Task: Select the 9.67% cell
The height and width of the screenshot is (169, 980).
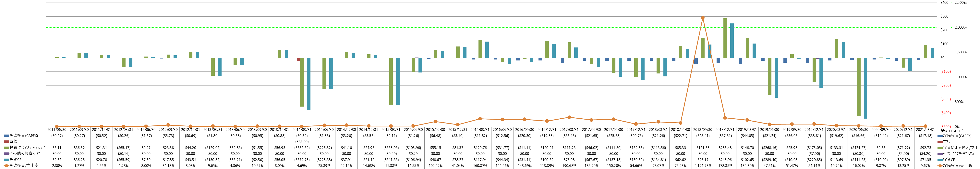Action: coord(926,166)
